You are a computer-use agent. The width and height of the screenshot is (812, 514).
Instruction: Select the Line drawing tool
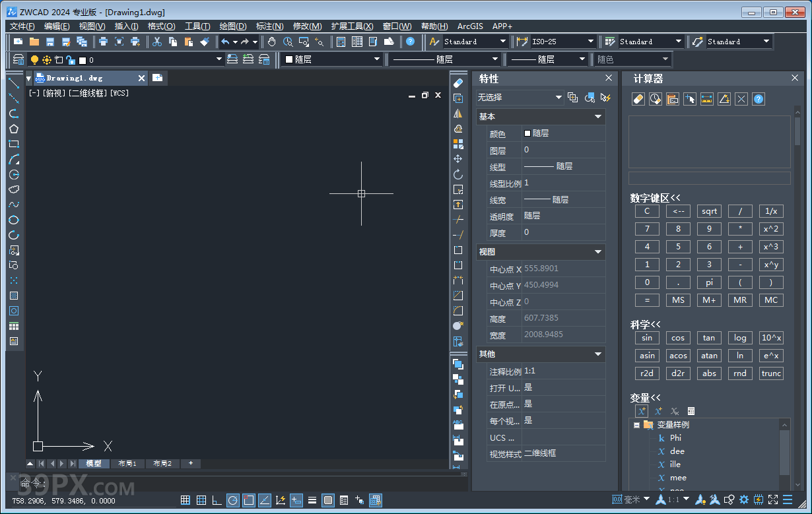coord(14,83)
